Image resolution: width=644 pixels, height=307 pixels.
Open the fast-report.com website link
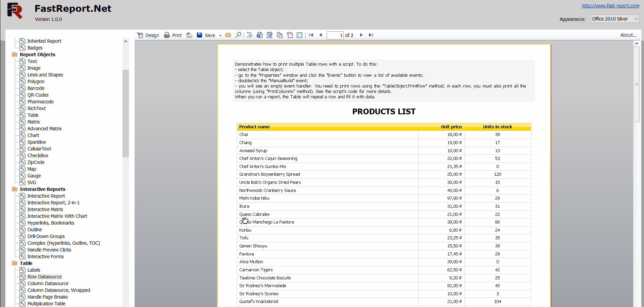tap(610, 6)
